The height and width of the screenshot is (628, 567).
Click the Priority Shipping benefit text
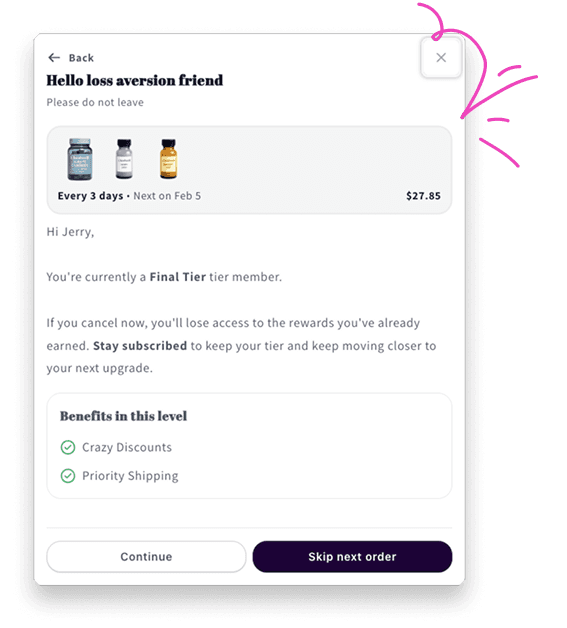(130, 476)
